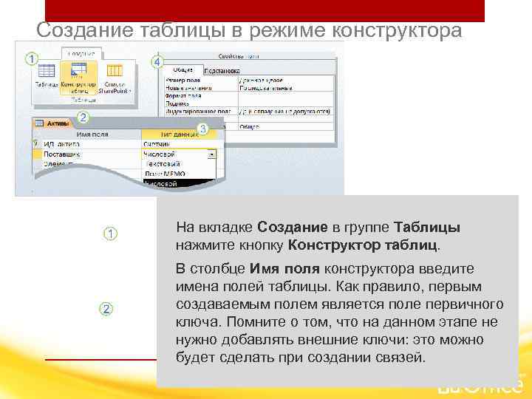Select the Поставщик field name cell

[92, 154]
